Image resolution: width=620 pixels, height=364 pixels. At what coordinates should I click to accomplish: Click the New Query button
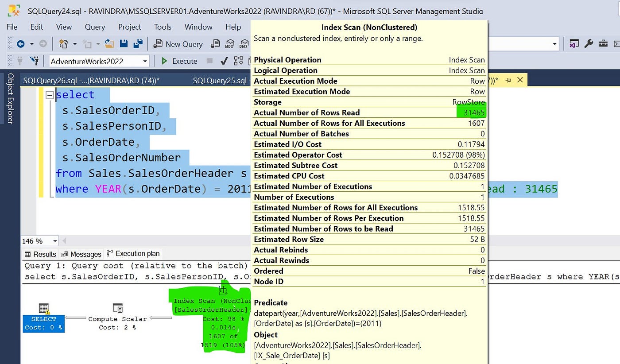178,44
